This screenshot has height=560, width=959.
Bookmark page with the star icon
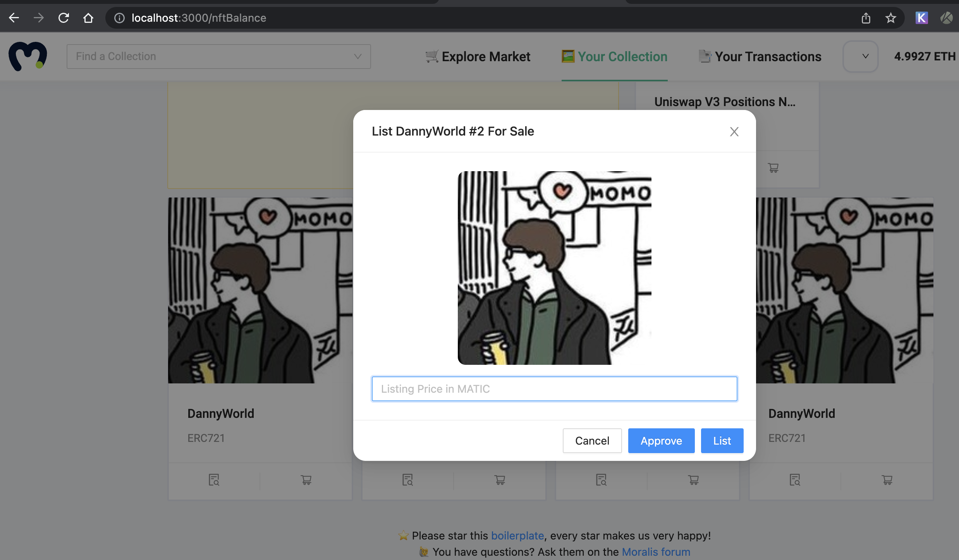coord(891,18)
